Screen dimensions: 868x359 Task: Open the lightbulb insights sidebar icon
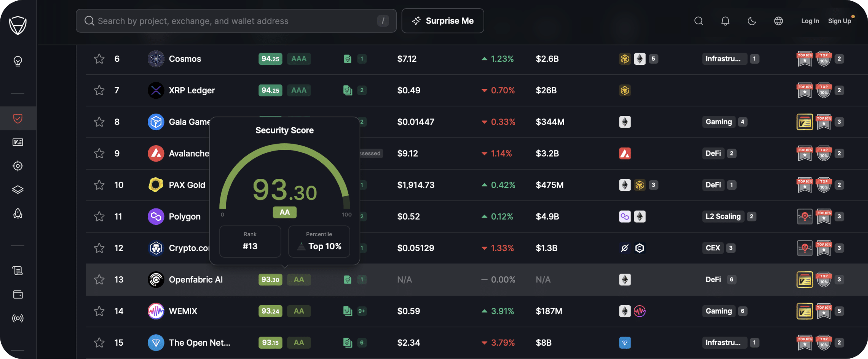18,61
